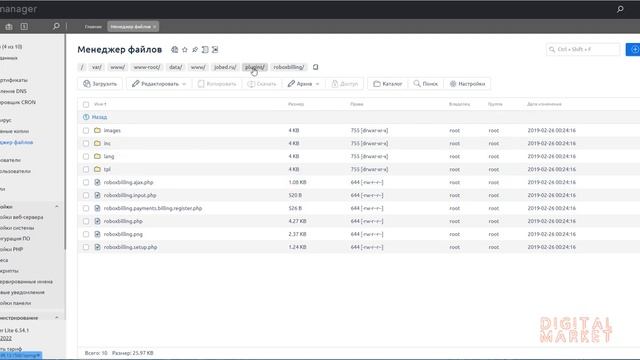The height and width of the screenshot is (360, 640).
Task: Click the magnifier icon at top right corner
Action: click(620, 9)
